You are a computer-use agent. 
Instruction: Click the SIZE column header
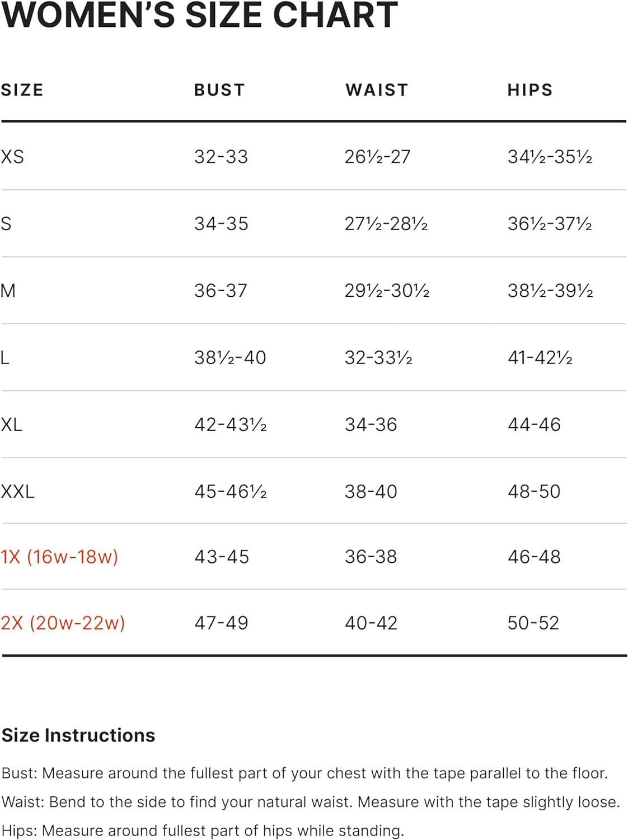click(22, 90)
